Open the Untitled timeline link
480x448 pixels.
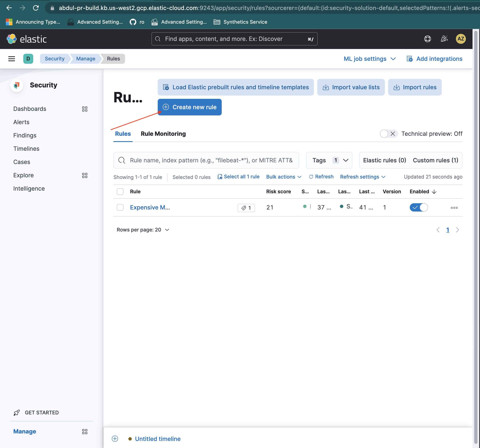coord(158,439)
